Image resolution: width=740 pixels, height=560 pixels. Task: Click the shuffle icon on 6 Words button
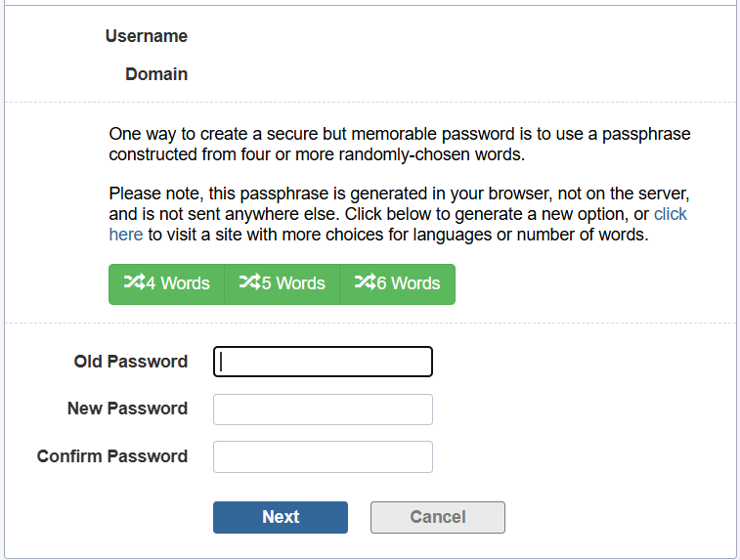tap(365, 282)
